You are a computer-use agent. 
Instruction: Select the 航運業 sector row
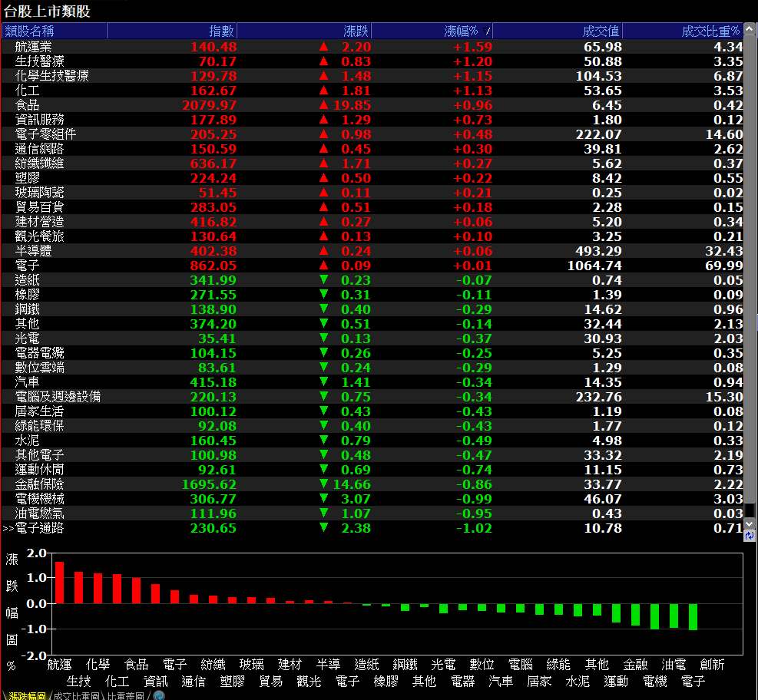coord(372,47)
